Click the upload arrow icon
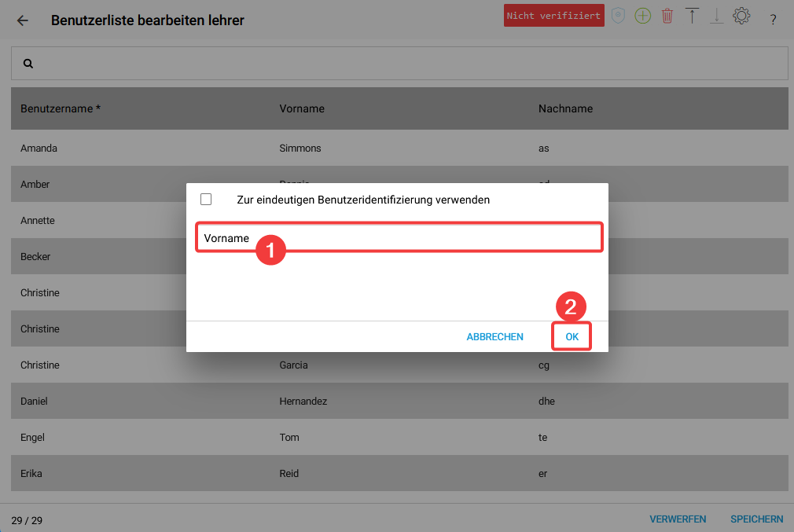This screenshot has height=532, width=794. (692, 16)
